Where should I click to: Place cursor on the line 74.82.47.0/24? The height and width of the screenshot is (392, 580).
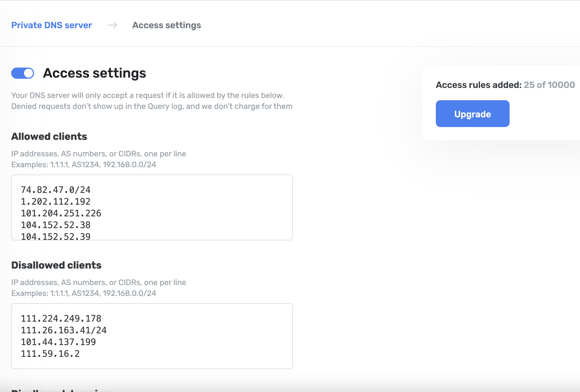[55, 190]
